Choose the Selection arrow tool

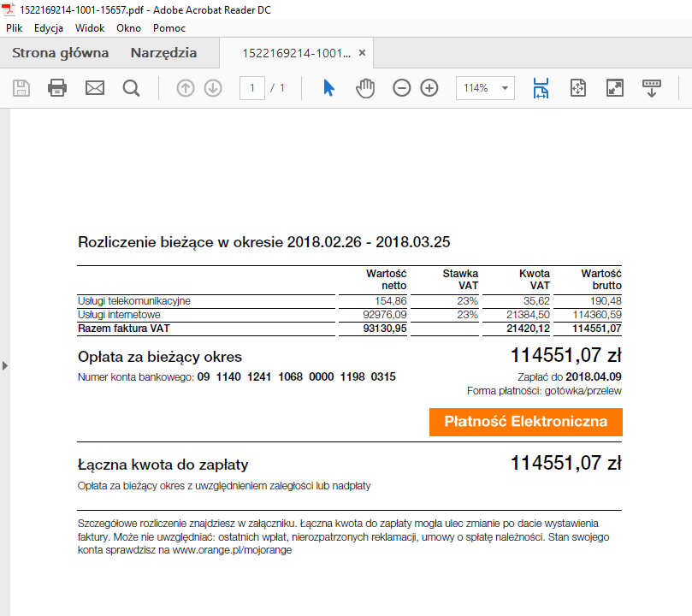(x=328, y=88)
